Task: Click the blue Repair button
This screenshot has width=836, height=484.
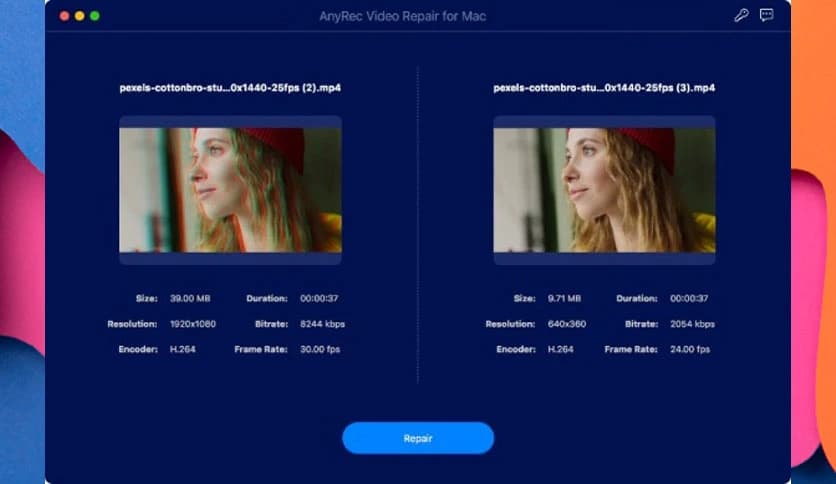Action: coord(418,438)
